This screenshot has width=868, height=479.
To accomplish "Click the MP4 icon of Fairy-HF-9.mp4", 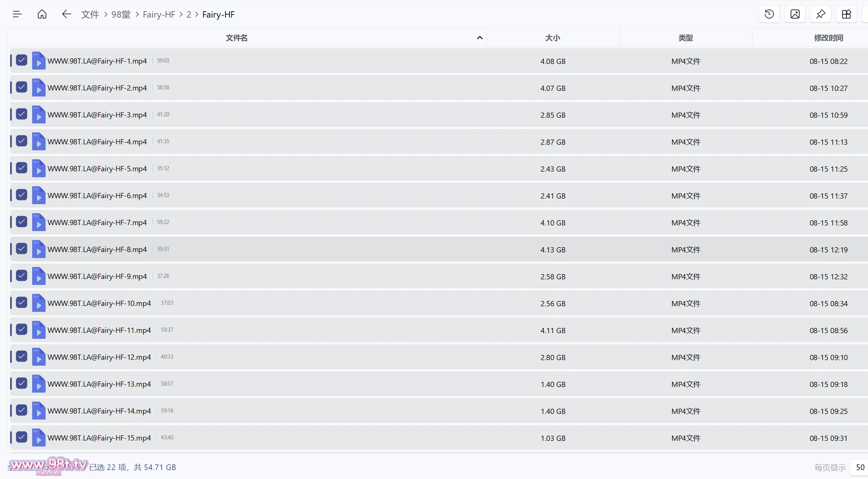I will point(39,276).
